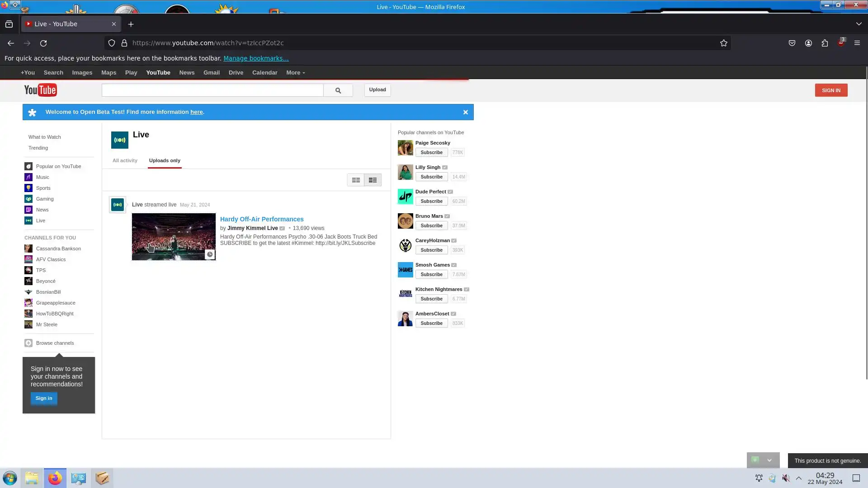
Task: Open Hardy Off-Air Performances video link
Action: pyautogui.click(x=262, y=219)
